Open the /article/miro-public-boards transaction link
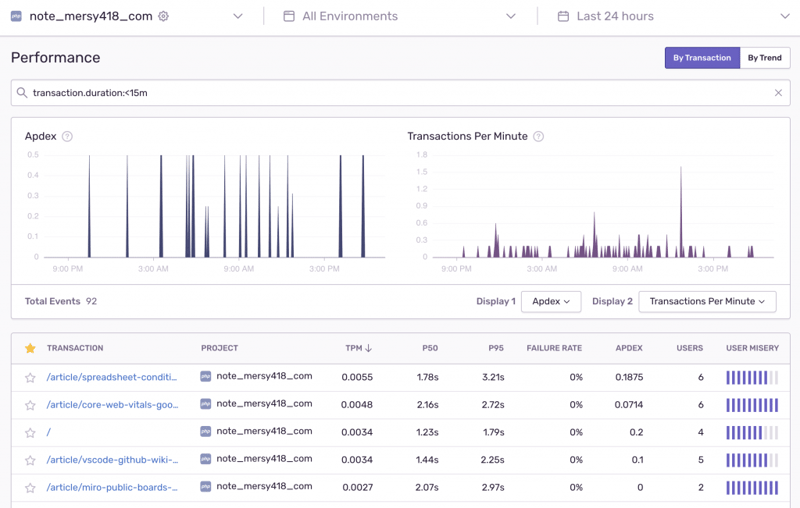This screenshot has height=508, width=800. click(112, 487)
